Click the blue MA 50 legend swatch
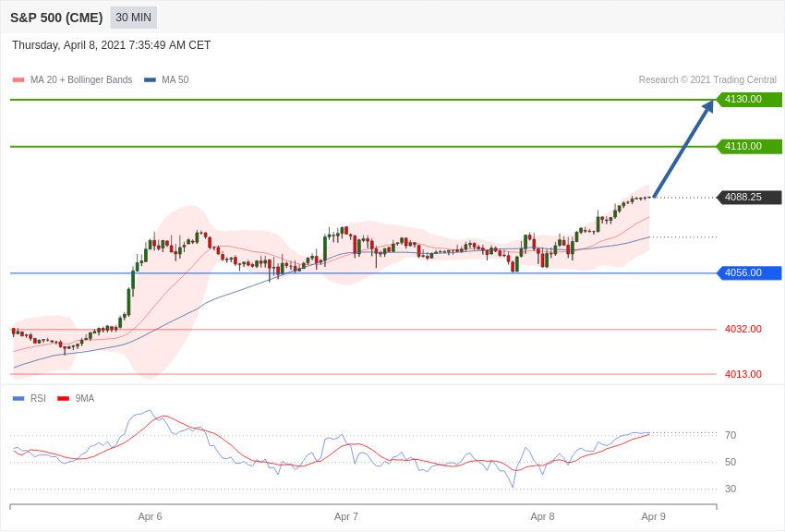This screenshot has height=532, width=785. 150,80
